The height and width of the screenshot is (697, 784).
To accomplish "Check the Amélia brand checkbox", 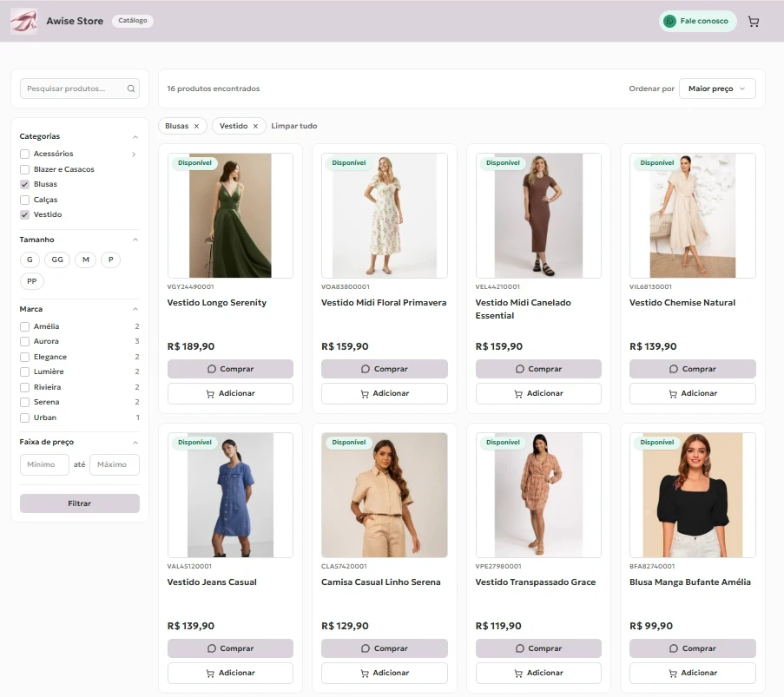I will [24, 326].
